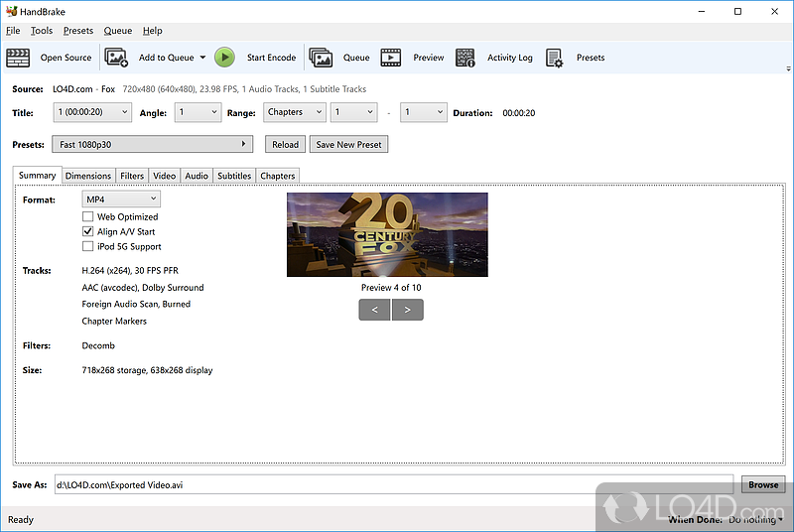Click the Activity Log label
This screenshot has width=794, height=532.
tap(510, 58)
